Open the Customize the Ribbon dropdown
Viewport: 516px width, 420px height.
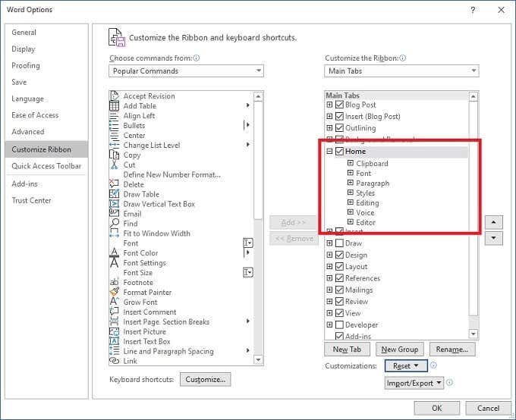coord(401,71)
